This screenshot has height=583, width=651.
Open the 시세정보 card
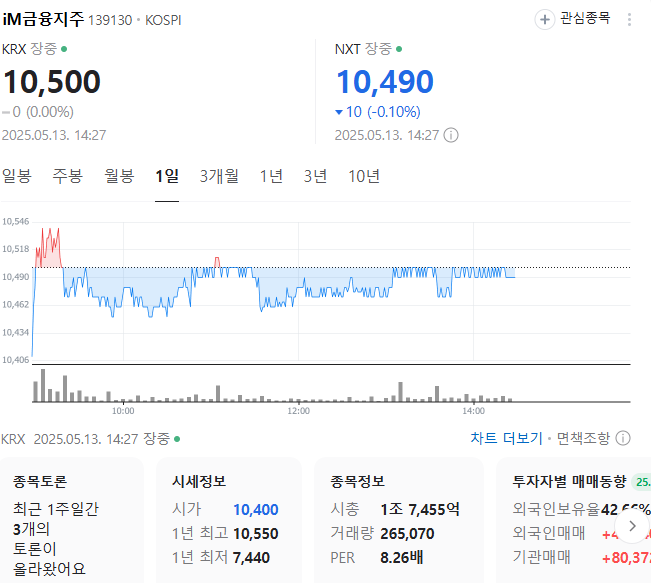click(228, 520)
